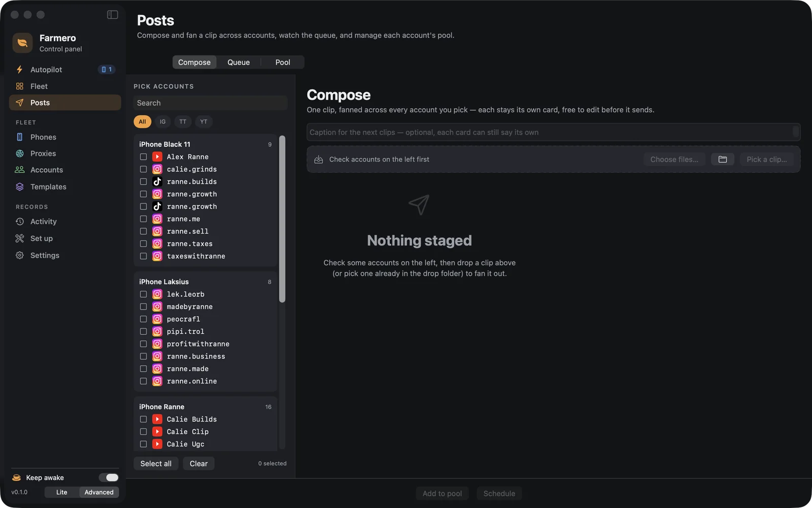Click the accounts list scrollbar
812x508 pixels.
(282, 219)
